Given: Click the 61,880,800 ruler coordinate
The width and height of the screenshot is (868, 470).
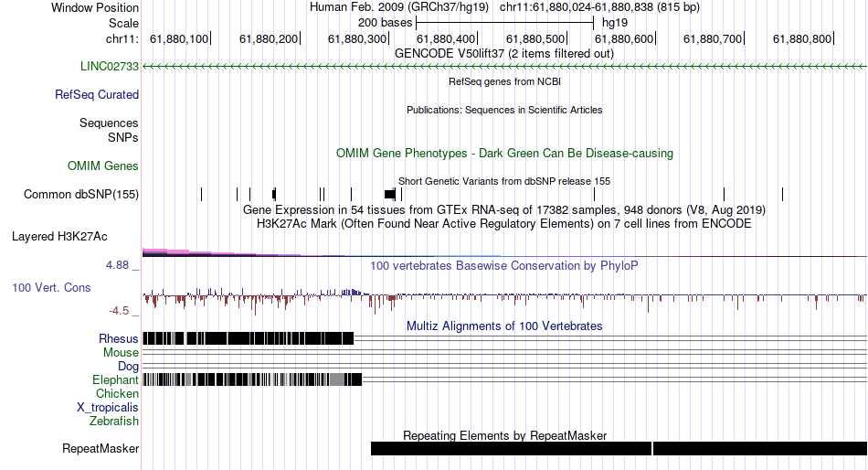Looking at the screenshot, I should 802,38.
